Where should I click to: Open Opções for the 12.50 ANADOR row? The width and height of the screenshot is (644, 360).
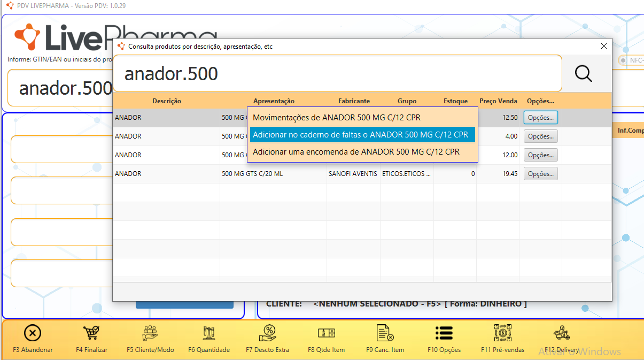click(540, 118)
